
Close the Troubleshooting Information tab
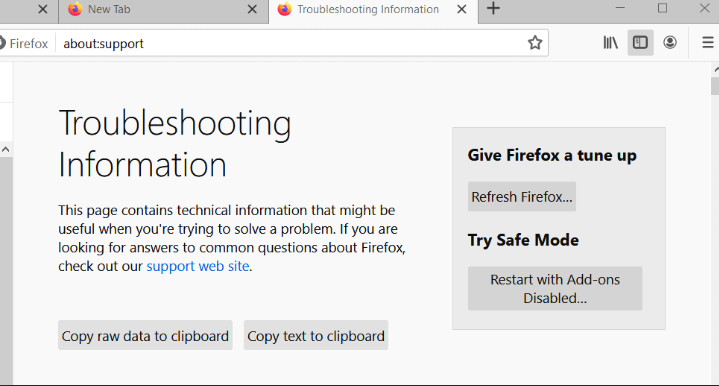[x=462, y=9]
